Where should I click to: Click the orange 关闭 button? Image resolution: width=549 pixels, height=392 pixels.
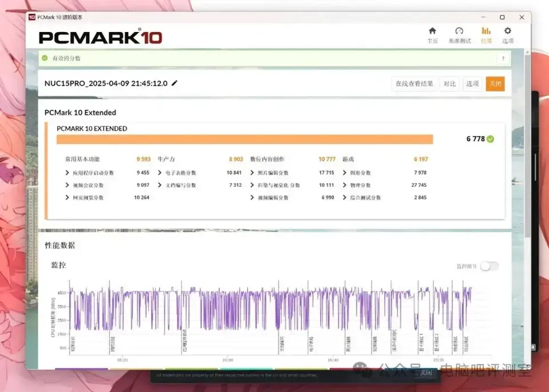(495, 83)
